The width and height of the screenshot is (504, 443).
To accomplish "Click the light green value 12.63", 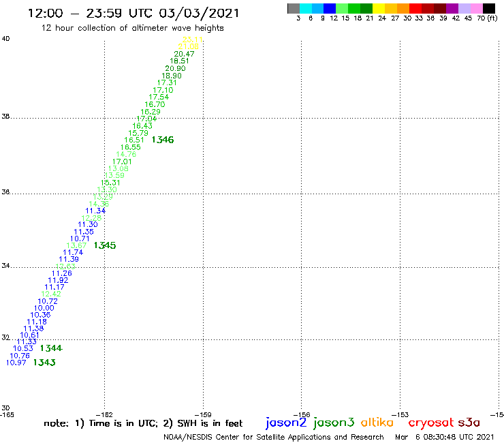I will tap(65, 266).
